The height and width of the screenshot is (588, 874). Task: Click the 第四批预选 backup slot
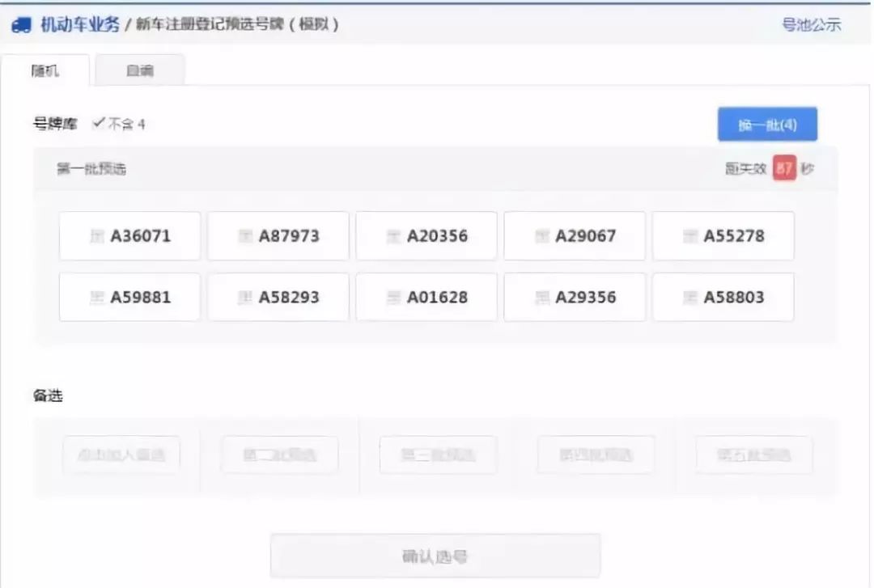point(596,455)
